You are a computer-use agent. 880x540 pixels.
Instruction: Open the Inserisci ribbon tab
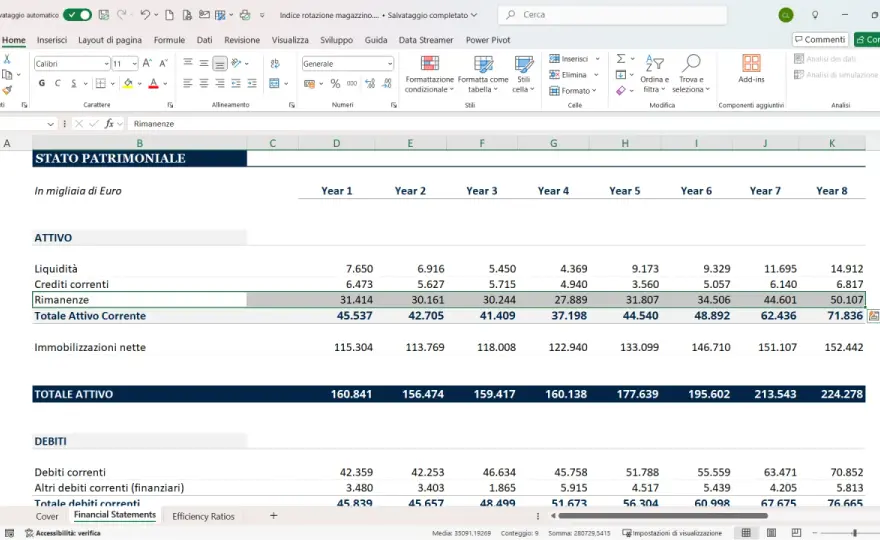click(52, 40)
